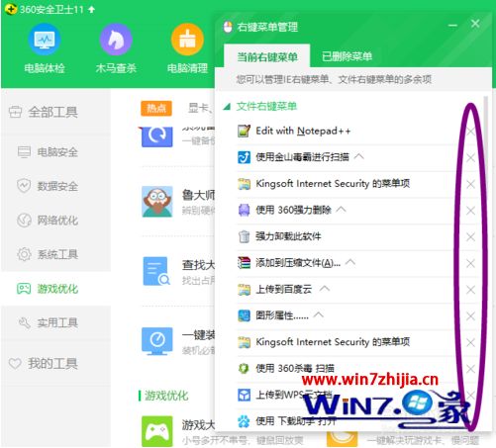This screenshot has height=448, width=496.
Task: Remove 上传到百度云 menu entry
Action: pyautogui.click(x=470, y=290)
